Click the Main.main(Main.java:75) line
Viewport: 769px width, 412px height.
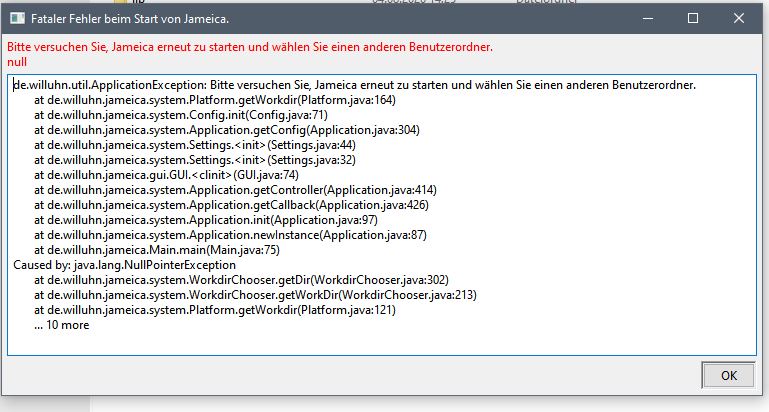[x=156, y=249]
